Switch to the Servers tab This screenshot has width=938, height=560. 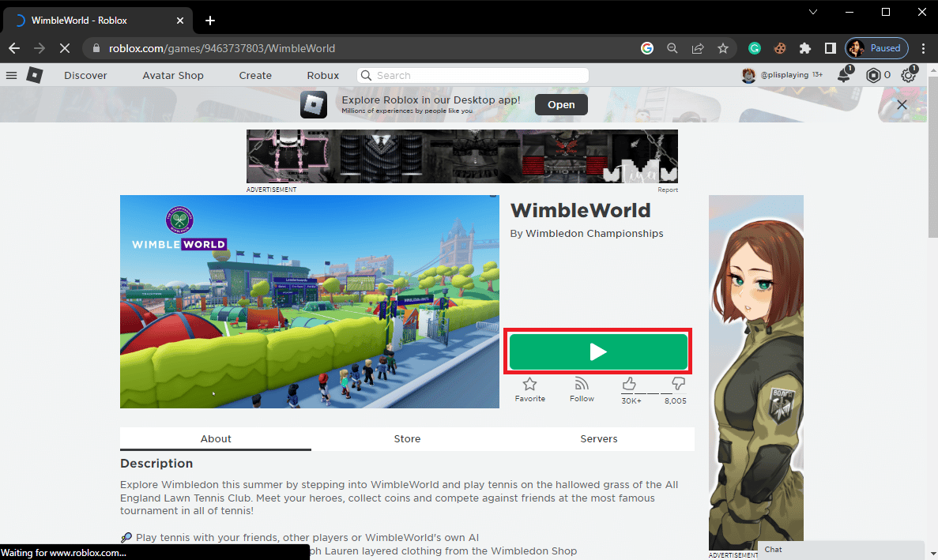[598, 439]
